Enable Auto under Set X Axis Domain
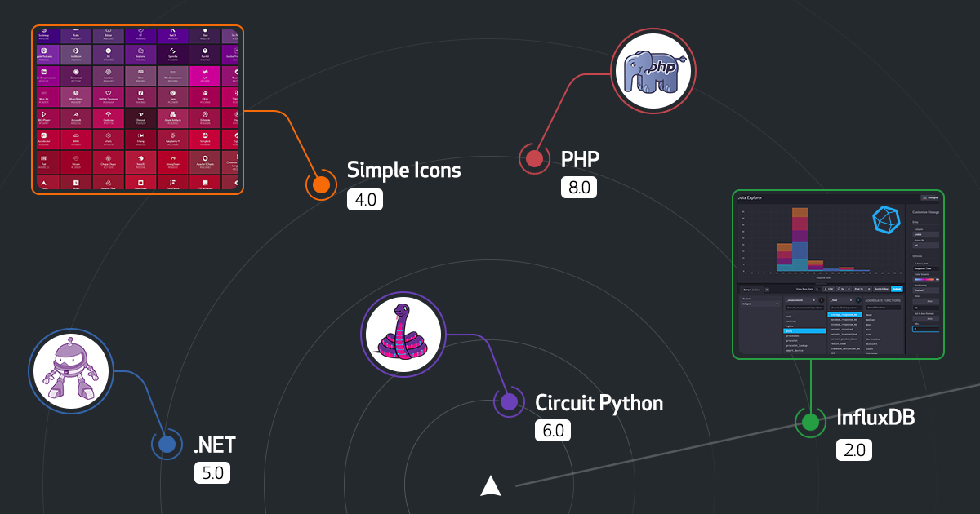The width and height of the screenshot is (980, 514). (929, 319)
